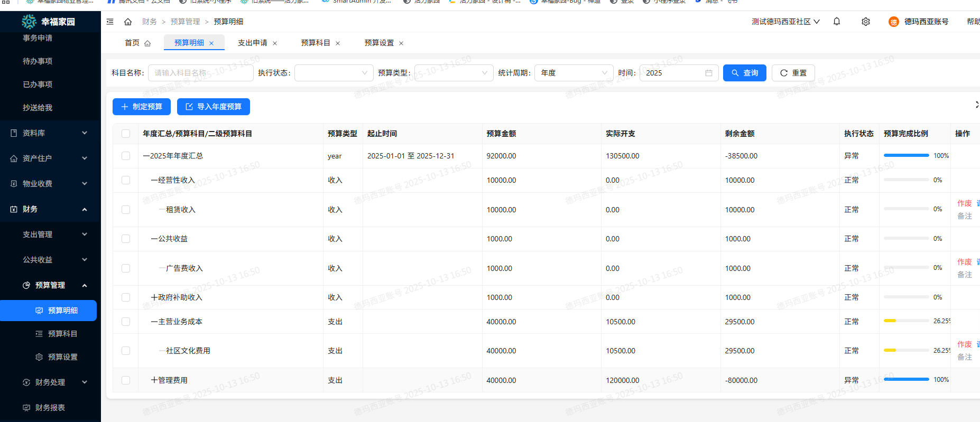Click the 资产住户 house icon in sidebar
The width and height of the screenshot is (980, 422).
14,158
